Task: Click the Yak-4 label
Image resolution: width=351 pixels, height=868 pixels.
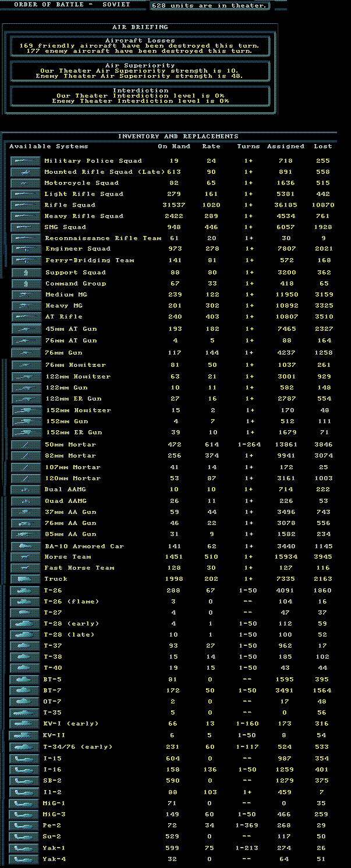Action: click(54, 859)
